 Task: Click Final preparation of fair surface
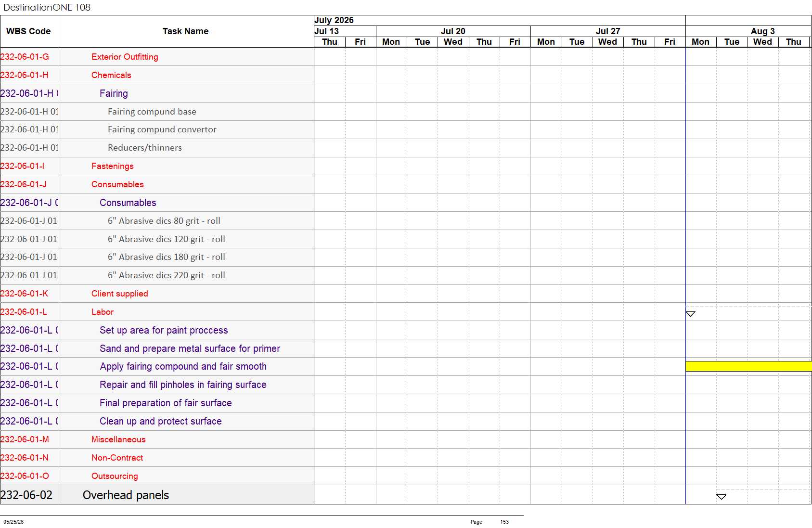pos(166,403)
